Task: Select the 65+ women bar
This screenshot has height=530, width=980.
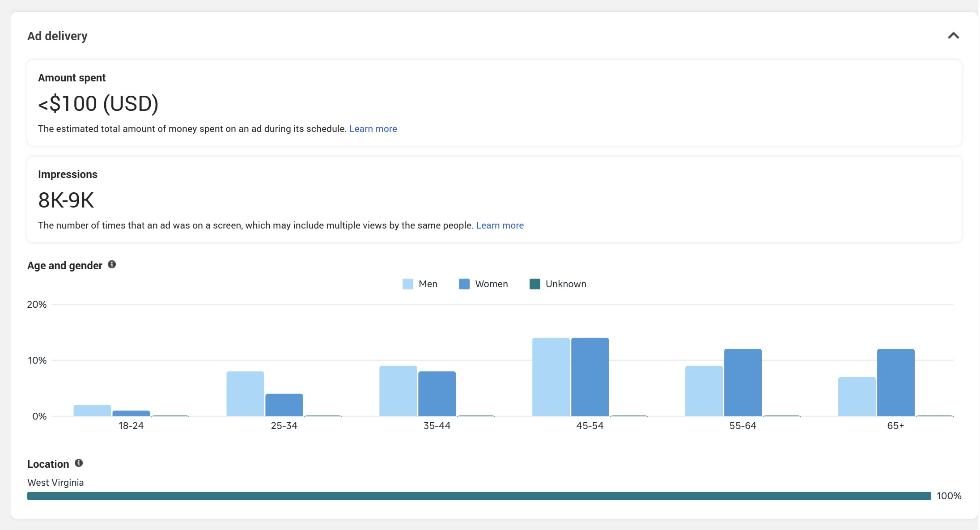Action: 895,382
